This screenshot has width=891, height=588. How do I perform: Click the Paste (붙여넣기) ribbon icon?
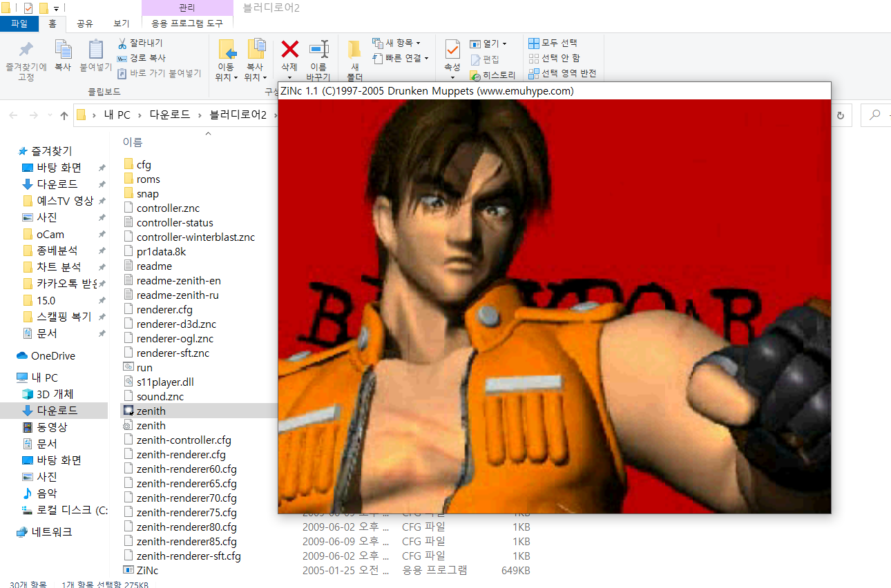click(96, 50)
